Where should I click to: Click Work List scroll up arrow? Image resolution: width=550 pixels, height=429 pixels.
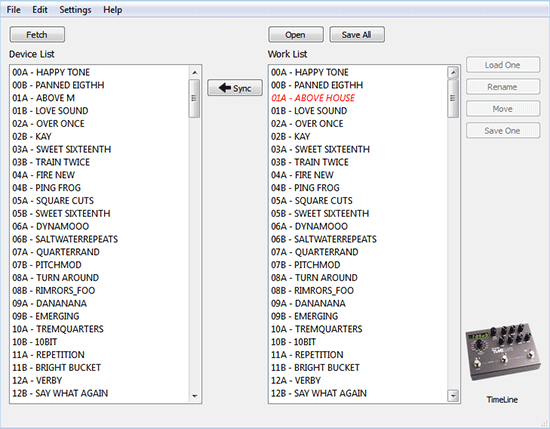coord(453,73)
